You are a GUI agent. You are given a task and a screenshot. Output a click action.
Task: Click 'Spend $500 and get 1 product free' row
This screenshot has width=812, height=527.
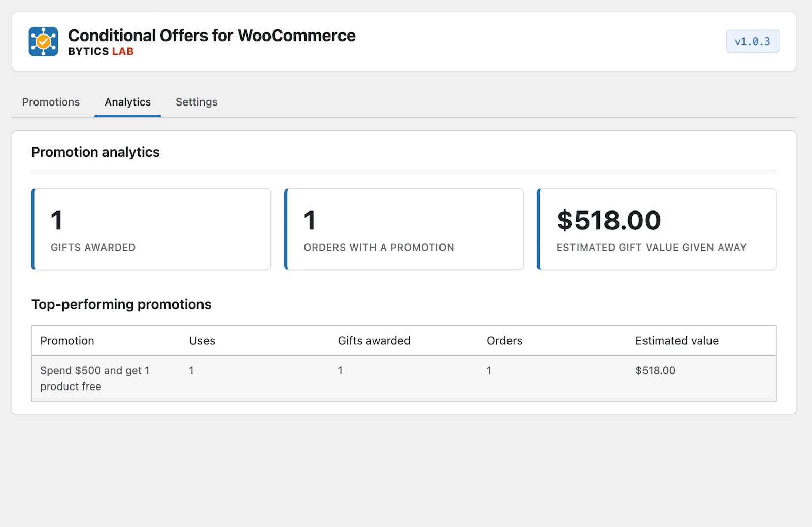tap(404, 378)
